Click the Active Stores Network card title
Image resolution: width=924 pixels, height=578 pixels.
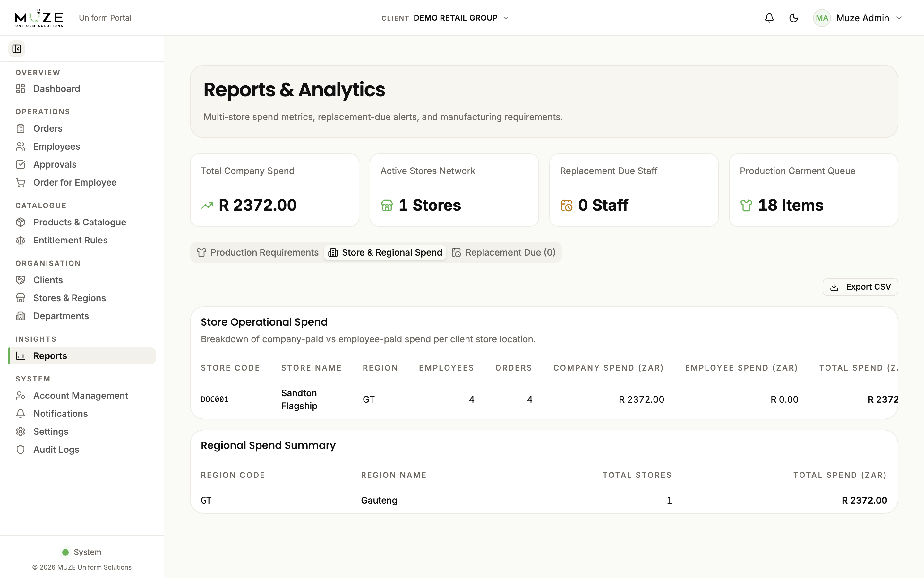pyautogui.click(x=428, y=171)
